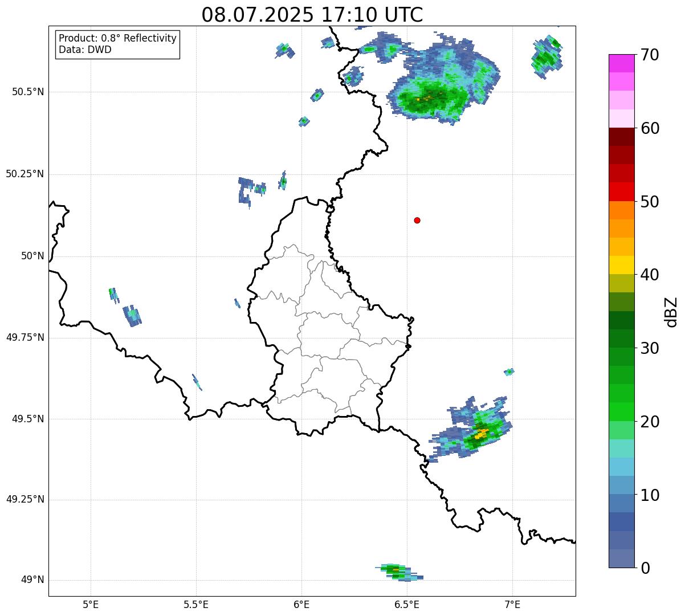Pick the magenta swatch at top of colorbar

tap(621, 63)
